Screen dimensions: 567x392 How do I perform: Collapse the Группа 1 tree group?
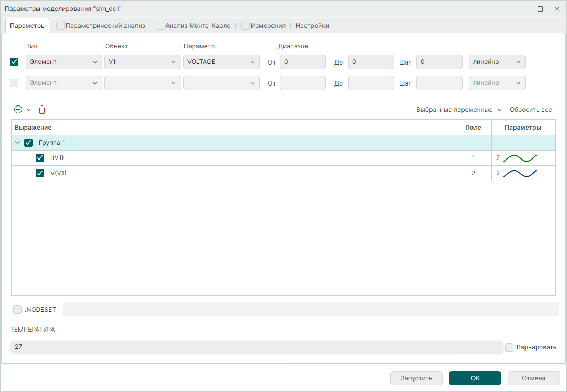17,143
